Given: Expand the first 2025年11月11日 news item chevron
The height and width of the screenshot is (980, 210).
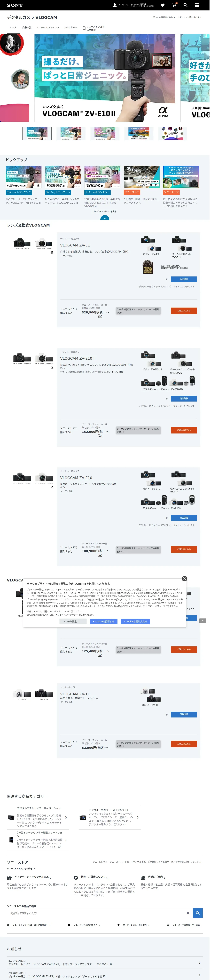Looking at the screenshot, I should click(200, 963).
